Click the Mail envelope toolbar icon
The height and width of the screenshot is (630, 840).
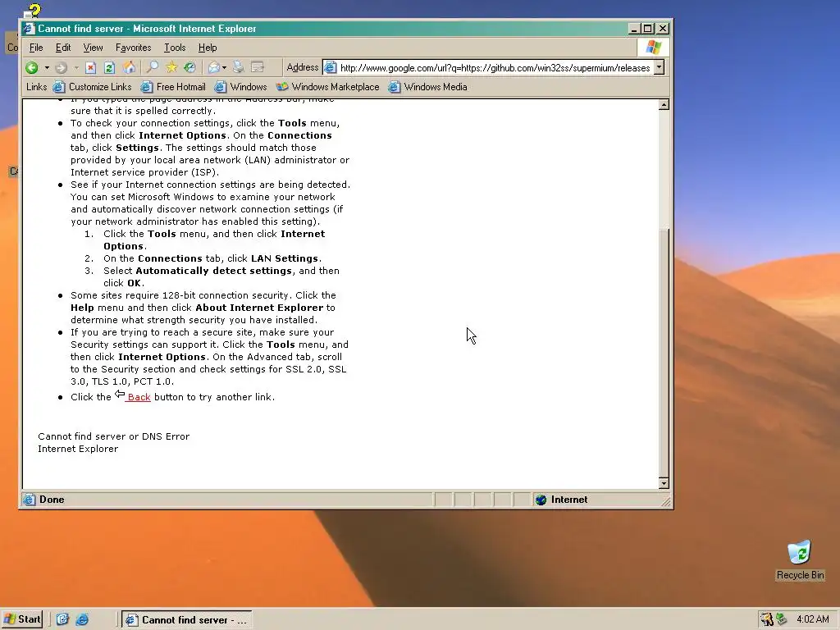pyautogui.click(x=214, y=67)
